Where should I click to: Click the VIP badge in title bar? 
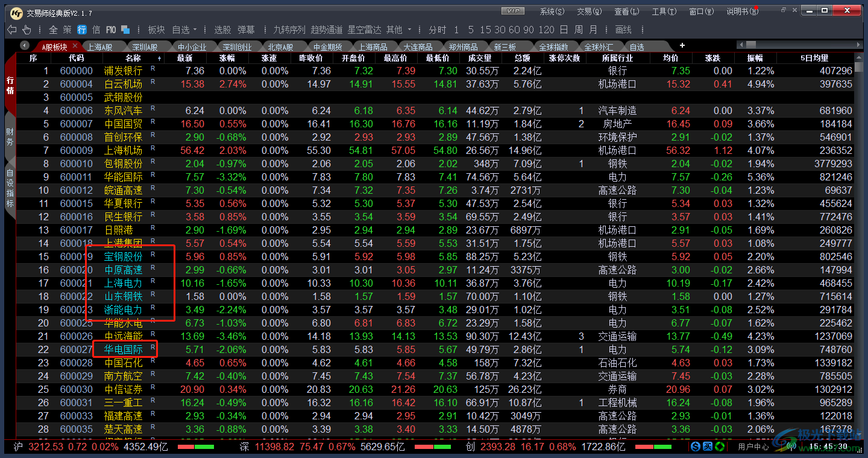click(513, 11)
